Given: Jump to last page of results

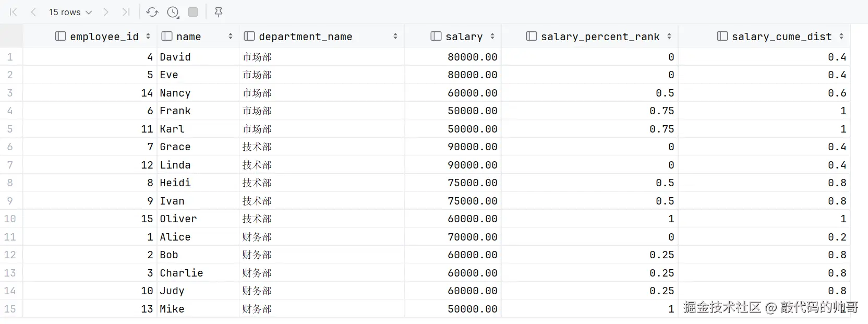Looking at the screenshot, I should point(126,12).
